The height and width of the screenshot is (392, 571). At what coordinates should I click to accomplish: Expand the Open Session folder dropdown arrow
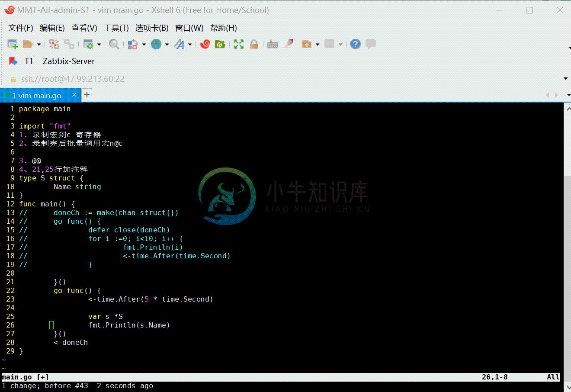pyautogui.click(x=38, y=44)
